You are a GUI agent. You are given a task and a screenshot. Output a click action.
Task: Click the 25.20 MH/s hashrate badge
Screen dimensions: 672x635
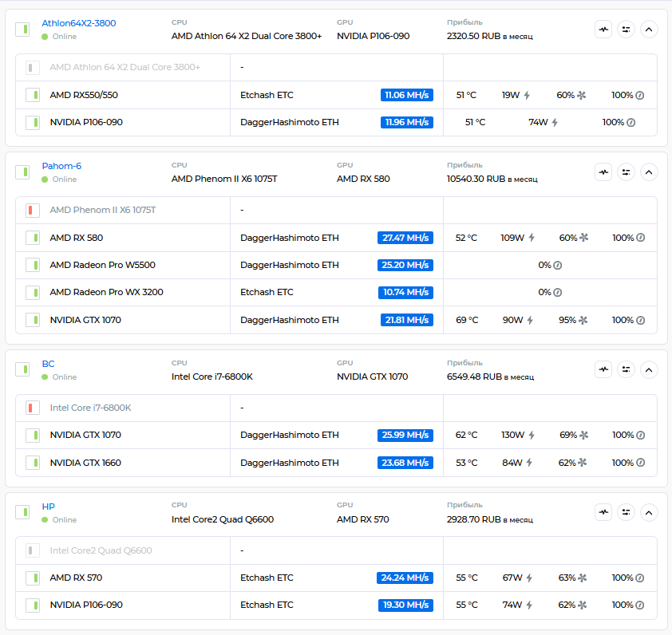(405, 265)
